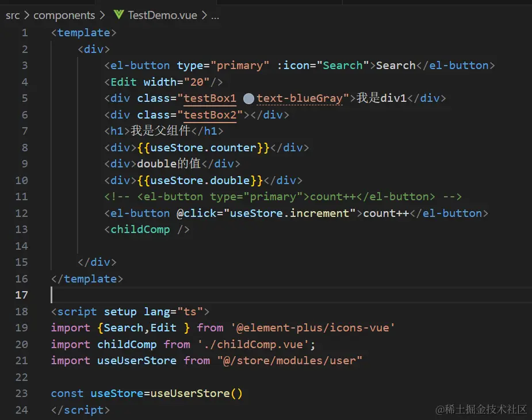Click the type="primary" attribute on line 3

[x=223, y=65]
